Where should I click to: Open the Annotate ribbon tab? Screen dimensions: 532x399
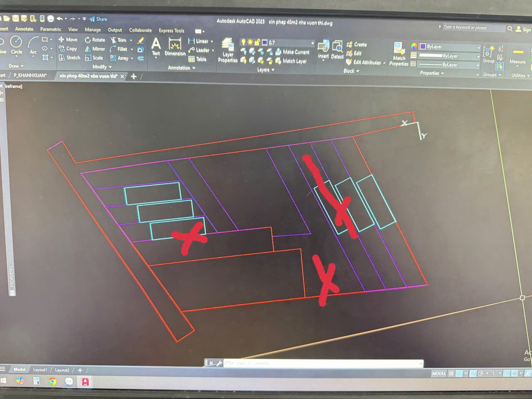(x=24, y=29)
